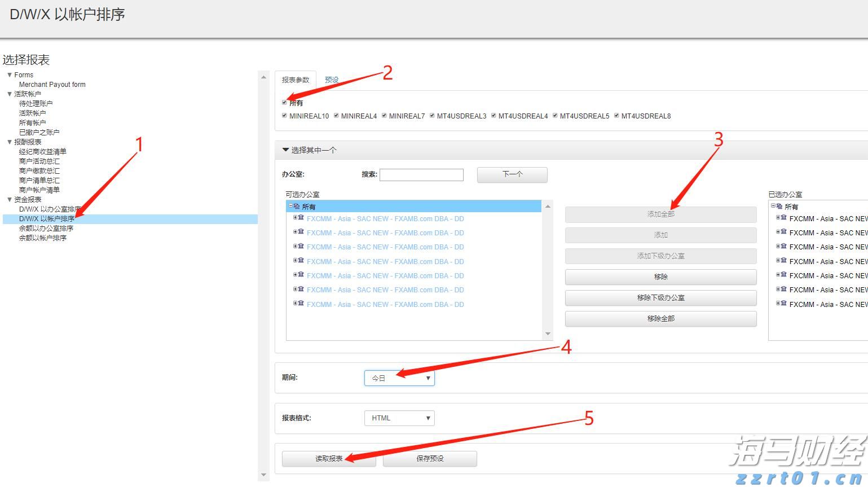
Task: Click the down arrow of 可选办公室 list scrollbar
Action: [547, 334]
